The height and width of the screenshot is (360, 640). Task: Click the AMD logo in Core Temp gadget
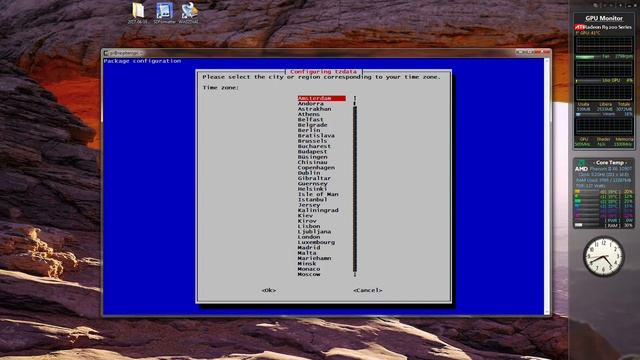pos(581,169)
